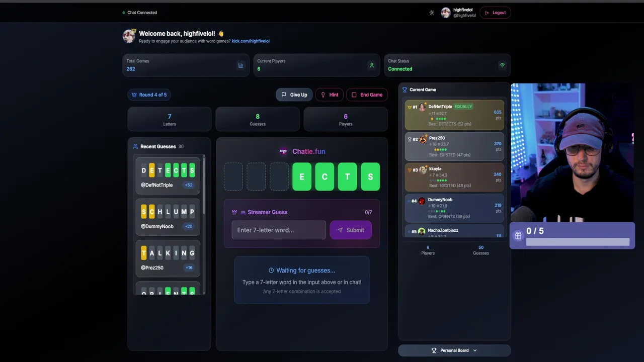The width and height of the screenshot is (644, 362).
Task: Click the +20 points badge
Action: pos(189,226)
